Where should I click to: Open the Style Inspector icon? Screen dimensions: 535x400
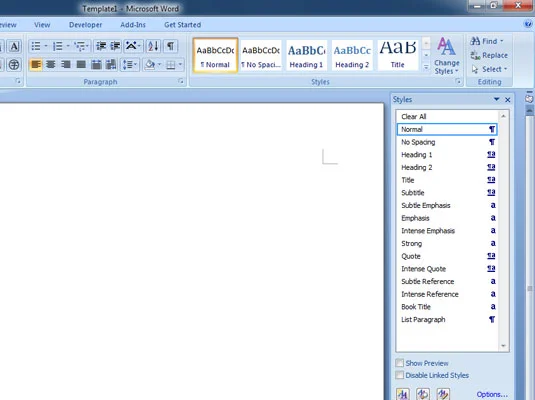point(423,394)
